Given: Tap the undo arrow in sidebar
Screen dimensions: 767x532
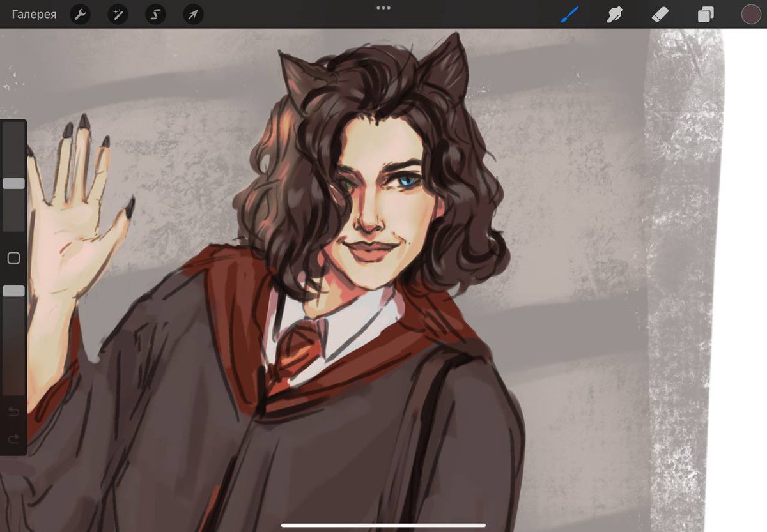Looking at the screenshot, I should (13, 412).
